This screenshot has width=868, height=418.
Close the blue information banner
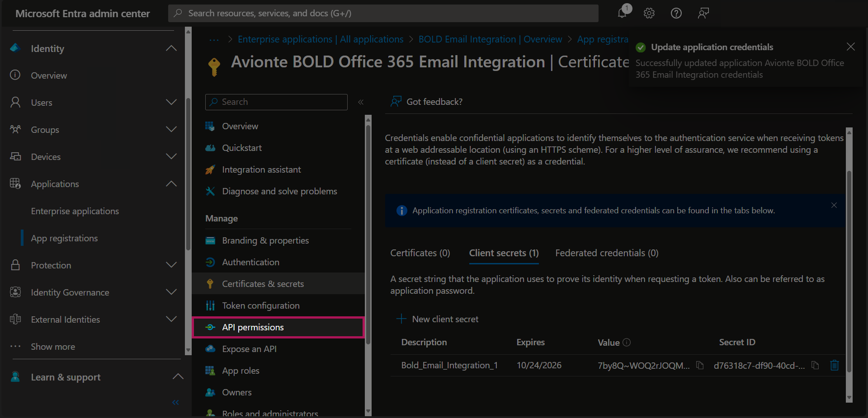point(834,206)
